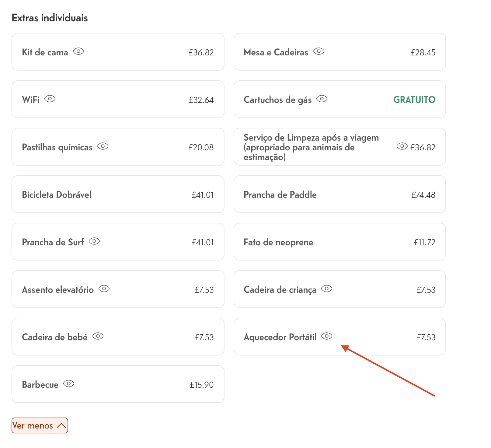
Task: Click the eye icon next to Prancha de Surf
Action: click(94, 241)
